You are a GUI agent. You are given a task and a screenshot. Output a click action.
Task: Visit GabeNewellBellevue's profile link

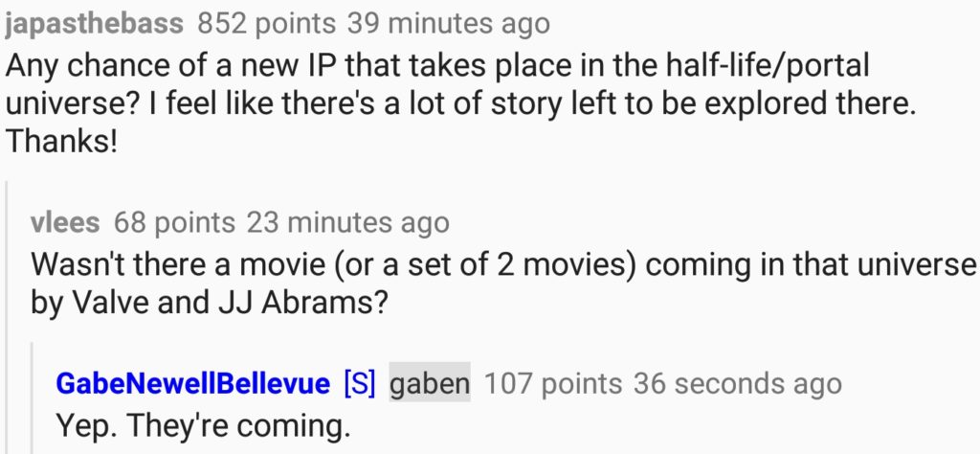(x=192, y=384)
